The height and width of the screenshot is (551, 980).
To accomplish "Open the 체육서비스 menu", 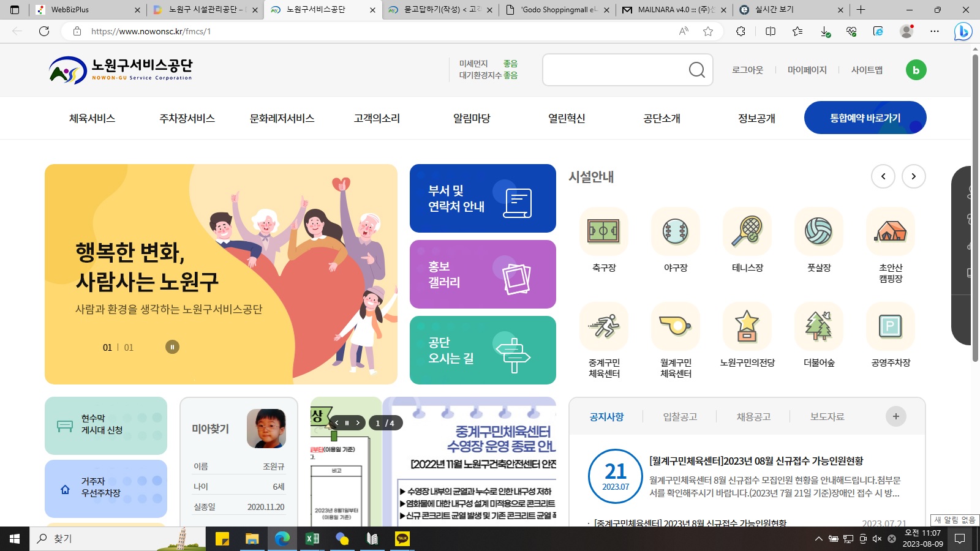I will tap(92, 118).
